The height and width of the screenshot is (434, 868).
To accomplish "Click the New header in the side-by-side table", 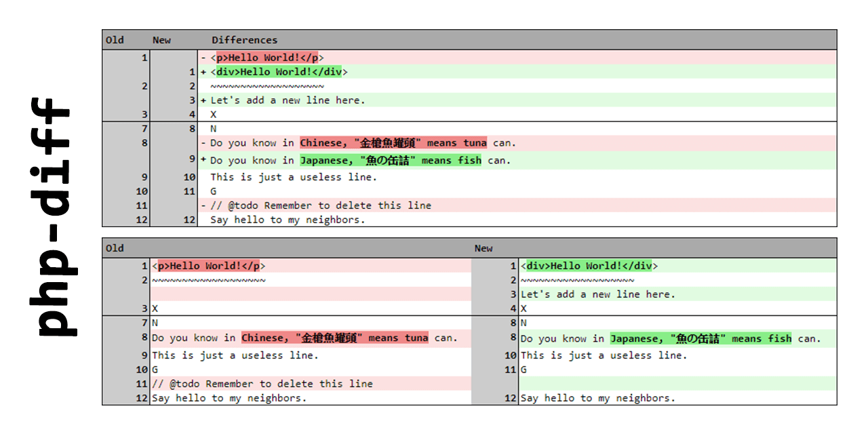I will point(484,248).
